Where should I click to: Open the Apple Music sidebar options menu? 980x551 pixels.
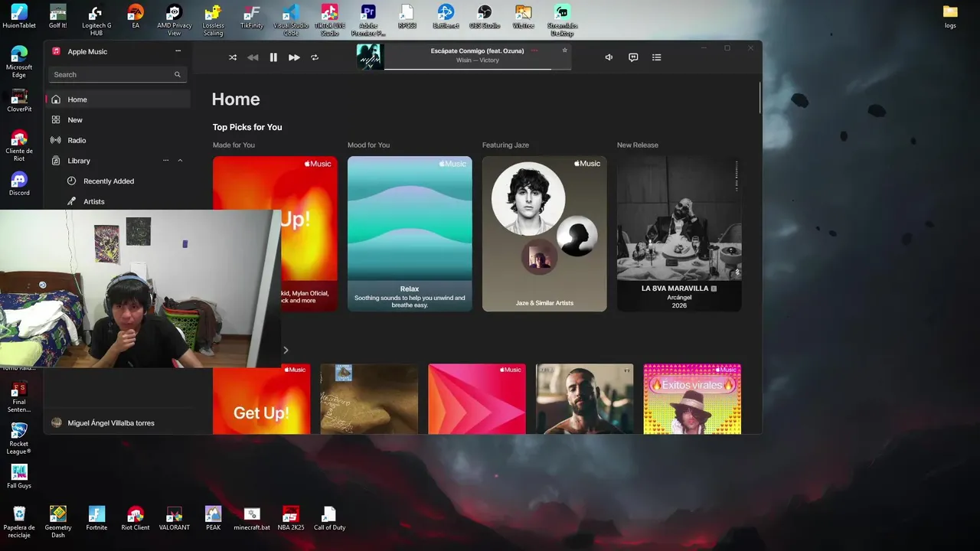pos(178,51)
